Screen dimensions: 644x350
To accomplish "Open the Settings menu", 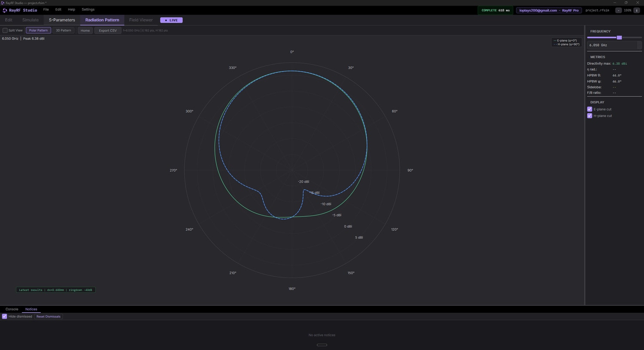I will pos(88,9).
